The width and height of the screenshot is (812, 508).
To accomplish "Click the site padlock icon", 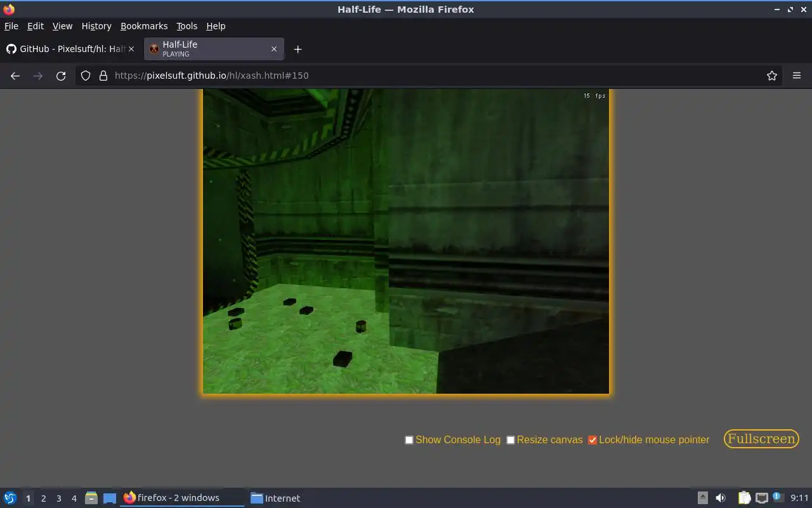I will 103,76.
